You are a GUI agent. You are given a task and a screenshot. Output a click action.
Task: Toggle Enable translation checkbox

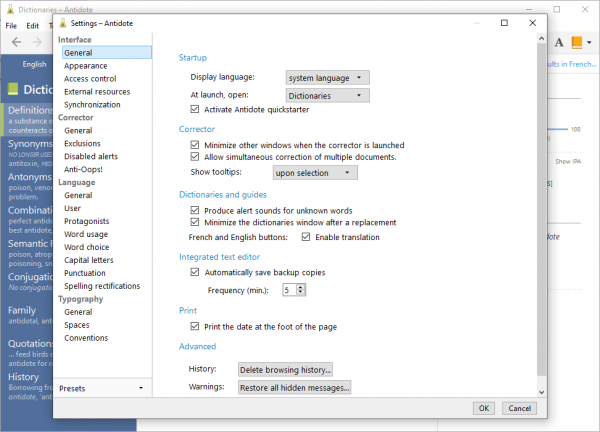pos(306,237)
